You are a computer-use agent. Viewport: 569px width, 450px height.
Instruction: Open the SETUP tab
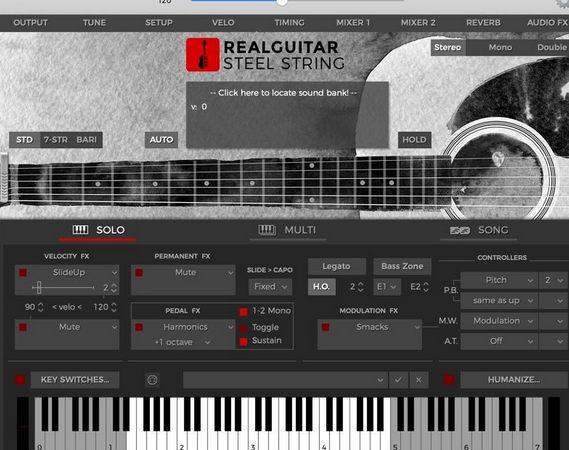coord(159,22)
